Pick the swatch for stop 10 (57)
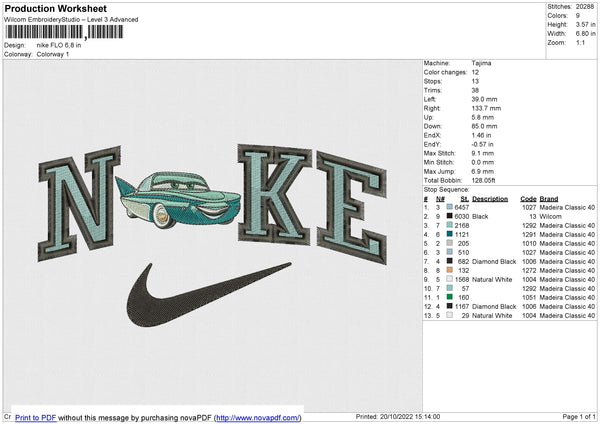Viewport: 600px width, 424px height. pos(450,288)
